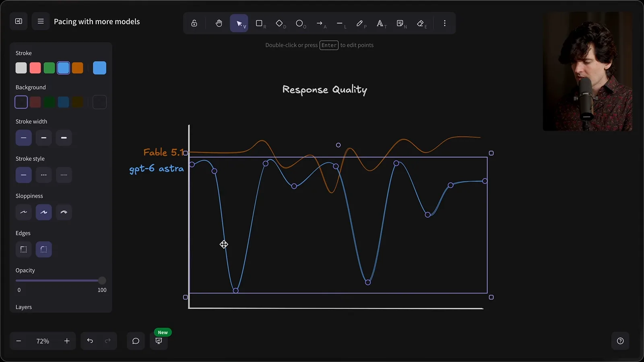Set edges to round
The height and width of the screenshot is (362, 644).
click(x=44, y=249)
